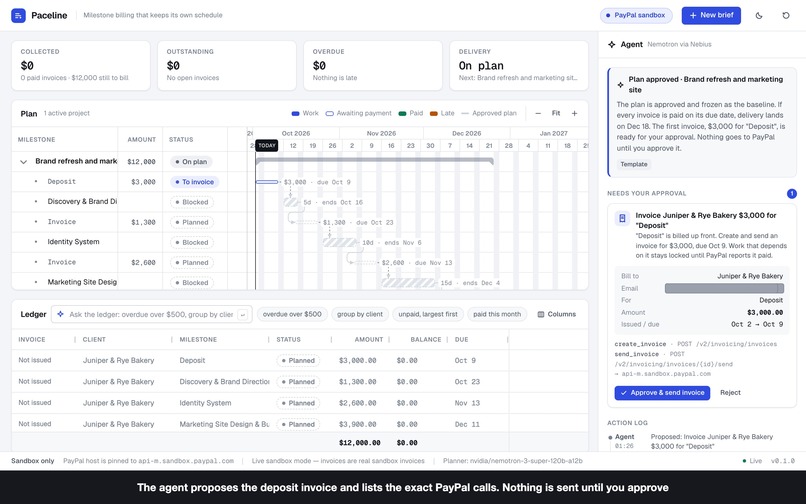
Task: Click the Work legend swatch
Action: [295, 113]
